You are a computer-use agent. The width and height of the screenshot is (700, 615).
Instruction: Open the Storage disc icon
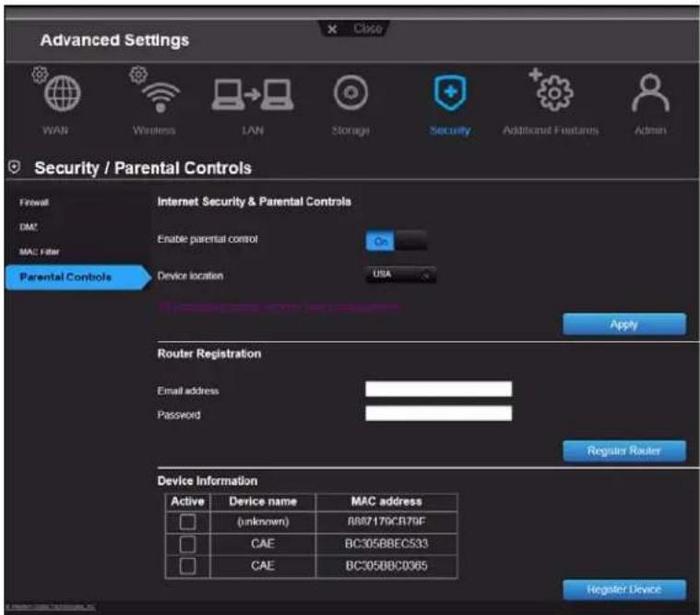click(350, 93)
